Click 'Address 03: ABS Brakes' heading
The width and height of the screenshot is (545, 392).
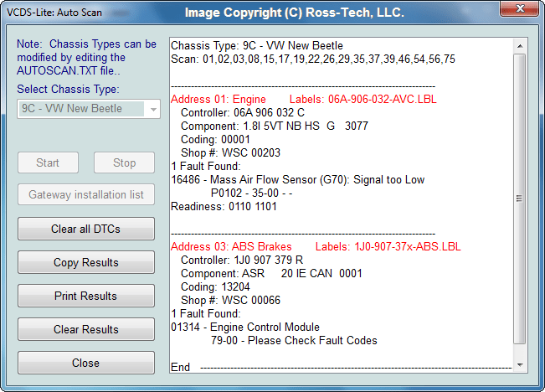pos(231,246)
